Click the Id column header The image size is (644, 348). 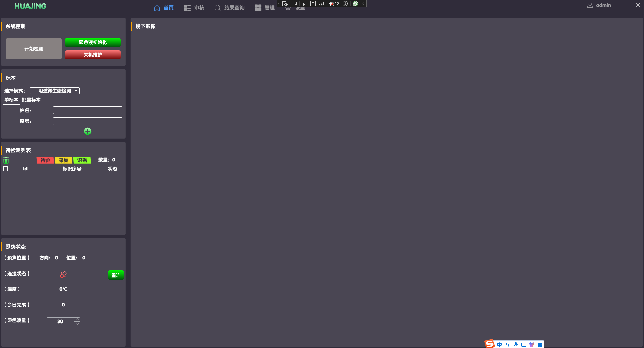coord(25,169)
